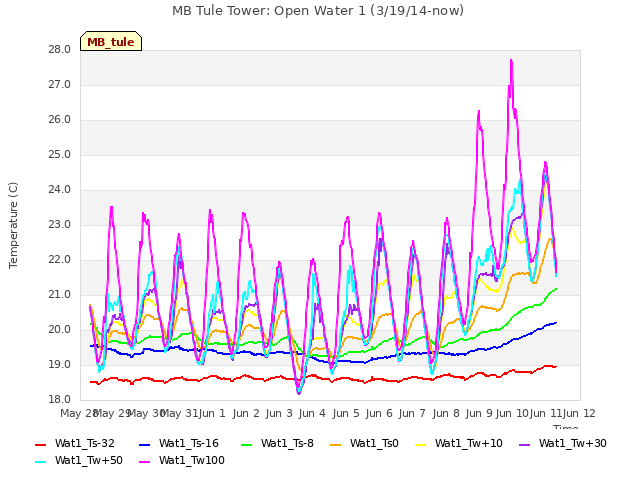Click the 23.0 y-axis tick label

pyautogui.click(x=60, y=224)
